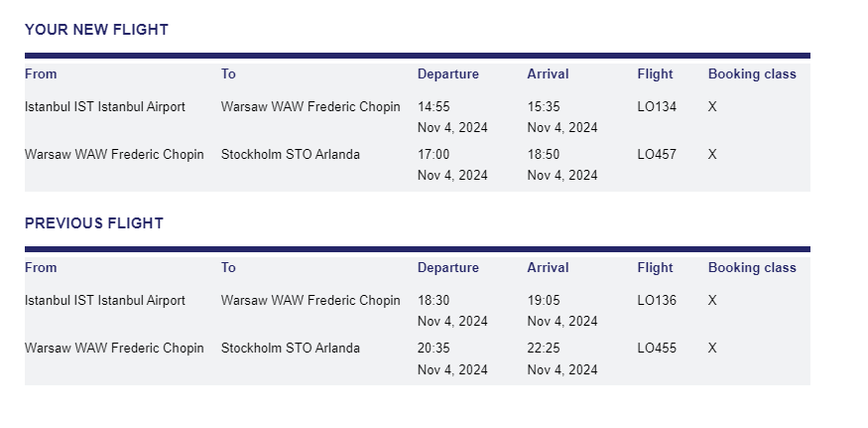Click Istanbul IST Istanbul Airport in new flight table
Viewport: 868px width, 428px height.
click(104, 107)
